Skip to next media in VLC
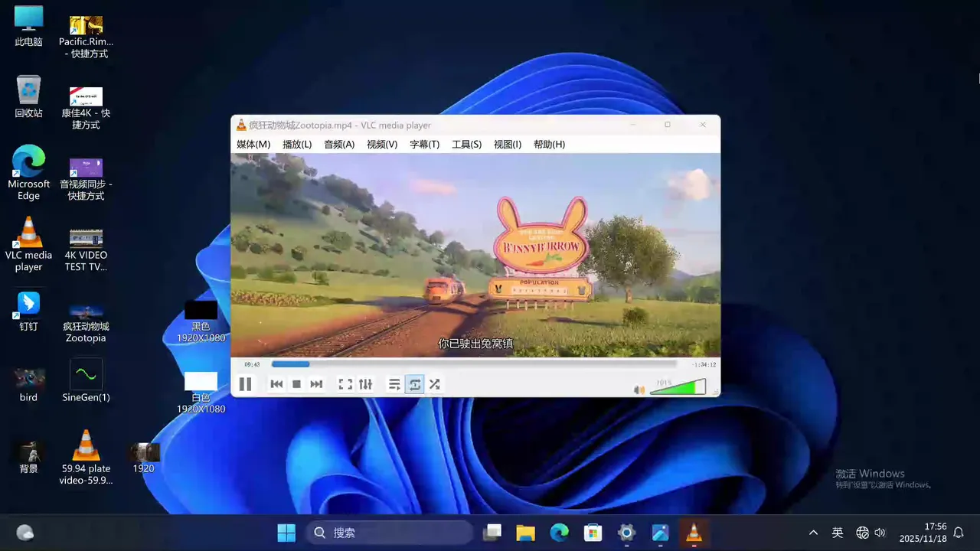980x551 pixels. (x=316, y=384)
